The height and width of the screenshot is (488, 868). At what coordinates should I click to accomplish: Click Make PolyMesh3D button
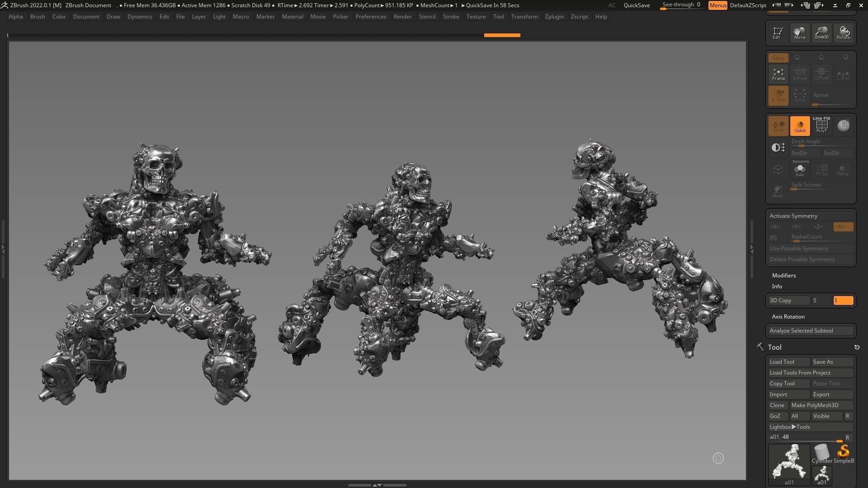pos(821,405)
